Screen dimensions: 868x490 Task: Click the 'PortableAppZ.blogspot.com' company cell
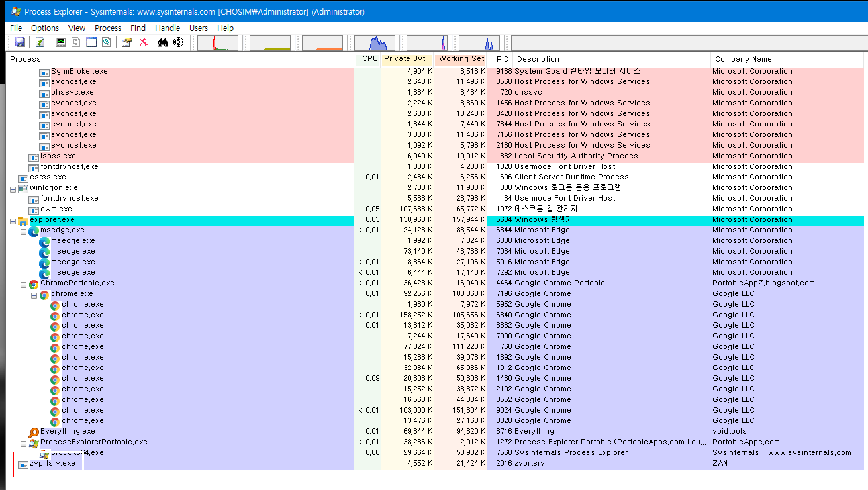click(x=763, y=283)
